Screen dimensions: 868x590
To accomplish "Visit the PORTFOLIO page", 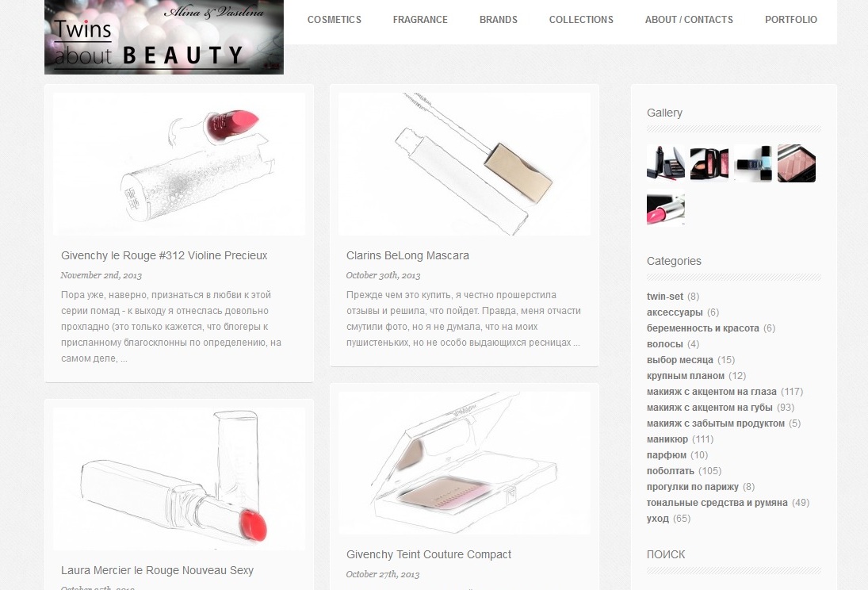I will (x=791, y=19).
